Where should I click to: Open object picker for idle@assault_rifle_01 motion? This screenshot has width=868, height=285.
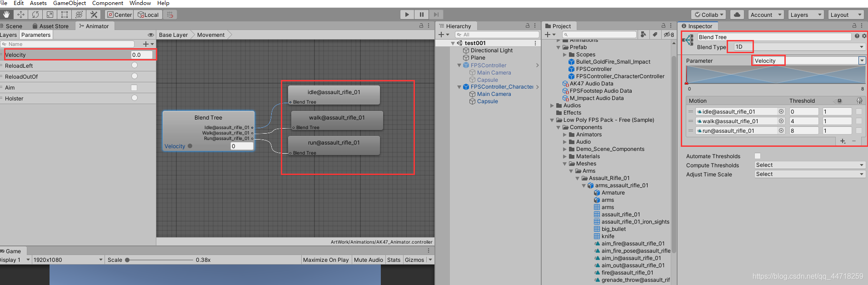(x=781, y=111)
